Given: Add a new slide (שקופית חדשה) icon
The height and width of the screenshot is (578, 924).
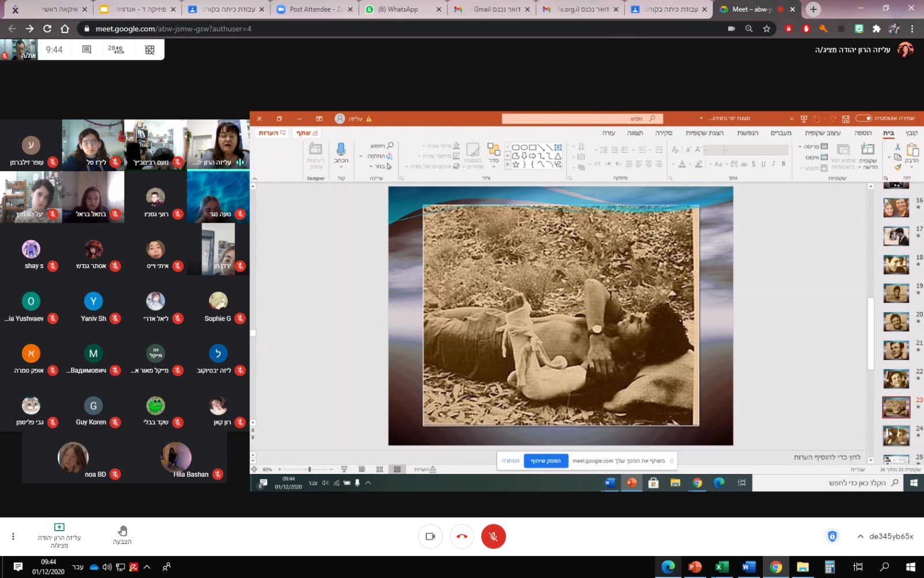Looking at the screenshot, I should (x=868, y=149).
